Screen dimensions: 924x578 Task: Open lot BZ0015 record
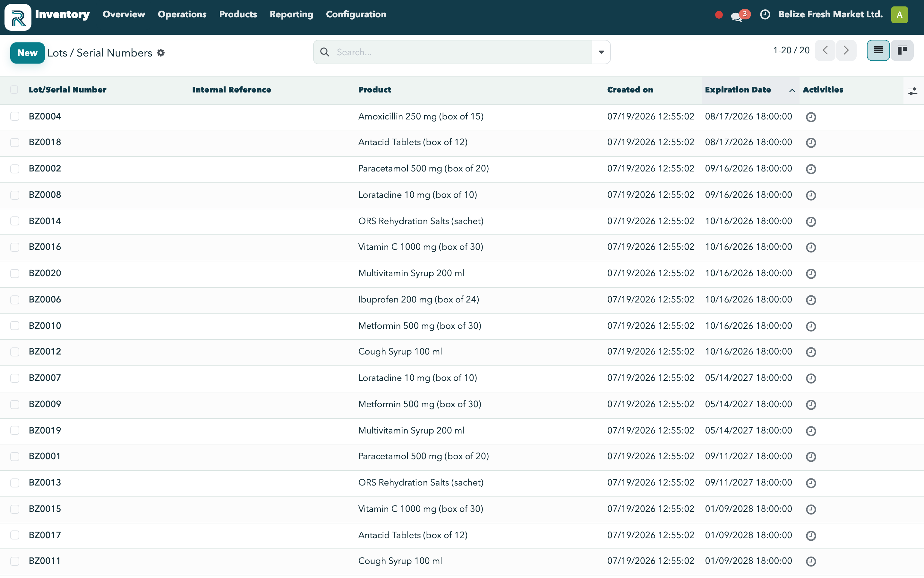[x=45, y=509]
